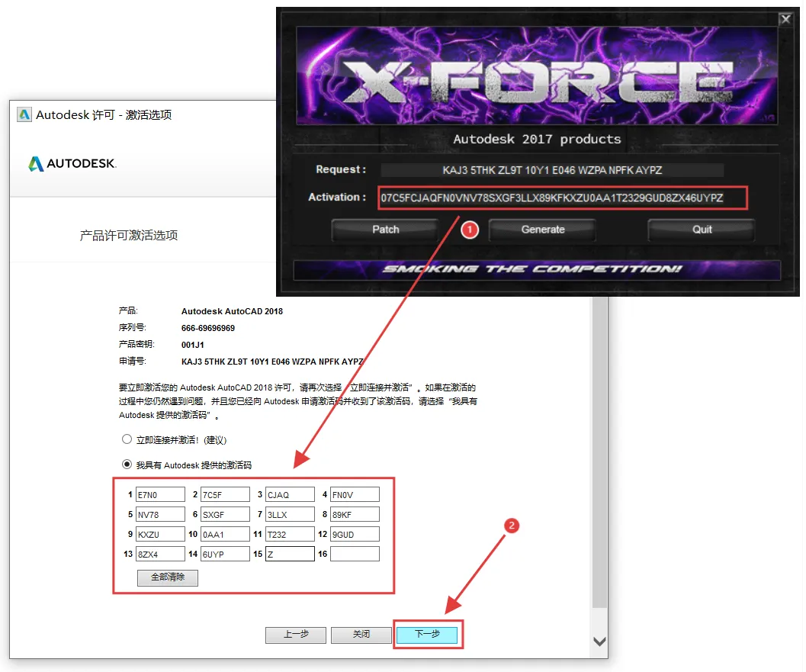This screenshot has height=672, width=806.
Task: Click activation code box 6 containing SXGF
Action: tap(225, 514)
